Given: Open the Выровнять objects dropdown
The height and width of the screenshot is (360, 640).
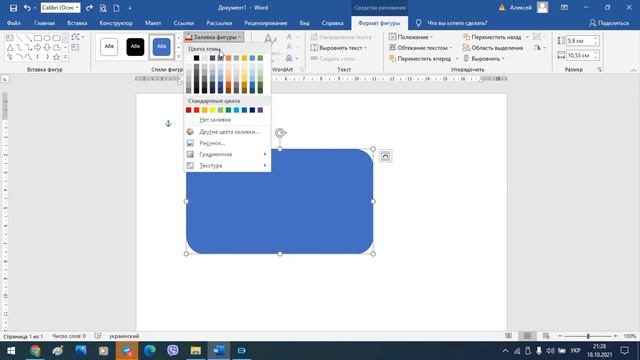Looking at the screenshot, I should coord(484,59).
